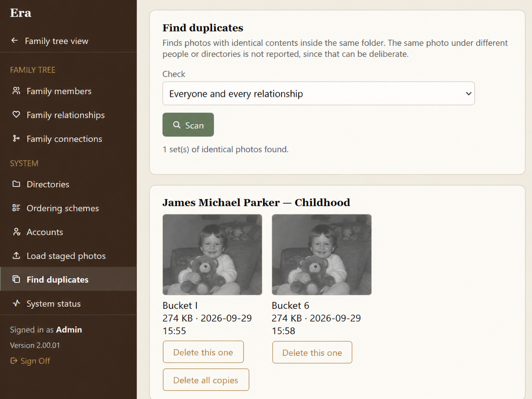Viewport: 532px width, 399px height.
Task: Select Find duplicates in the sidebar
Action: point(68,279)
